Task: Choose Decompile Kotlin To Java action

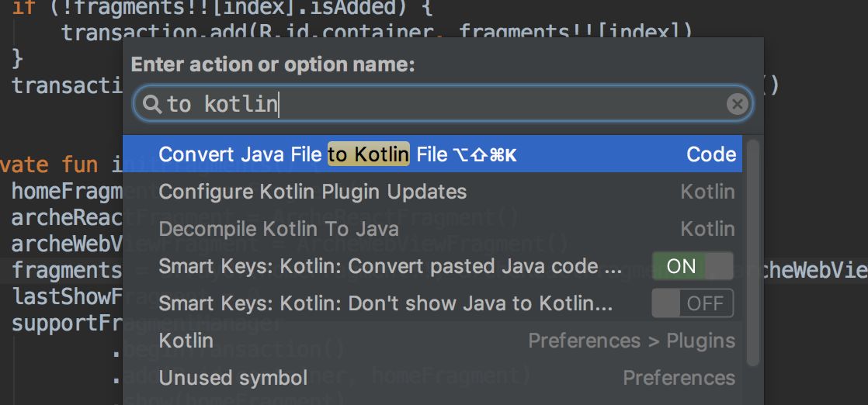Action: pos(432,229)
